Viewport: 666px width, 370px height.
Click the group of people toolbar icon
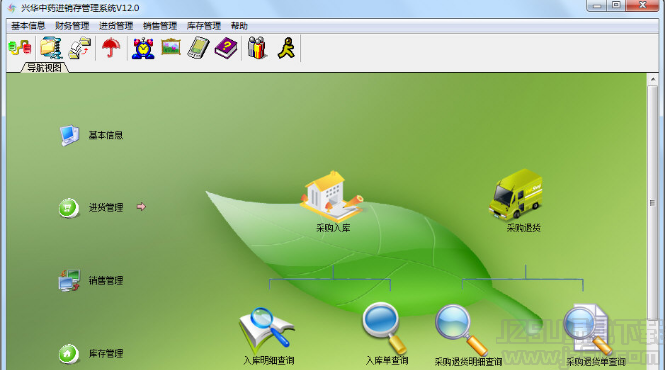click(257, 48)
